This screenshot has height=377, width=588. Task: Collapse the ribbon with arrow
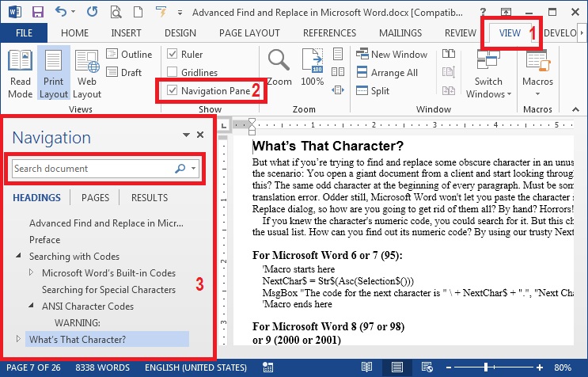575,109
